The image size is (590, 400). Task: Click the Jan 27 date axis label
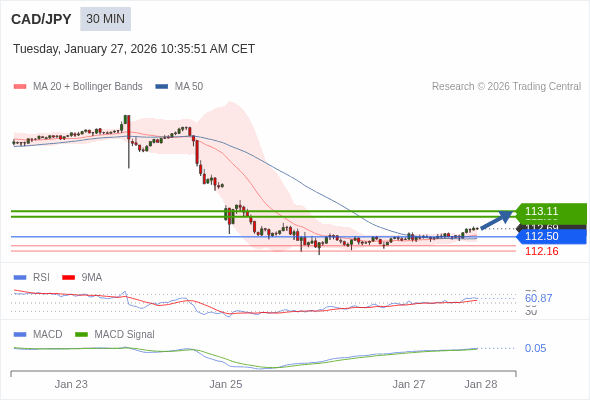pos(409,384)
